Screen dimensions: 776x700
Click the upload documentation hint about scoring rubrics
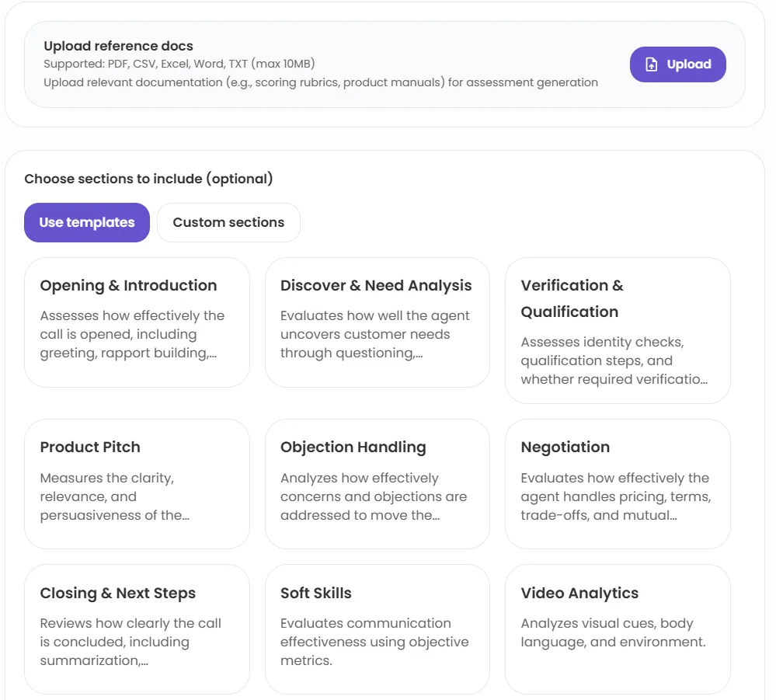click(320, 82)
